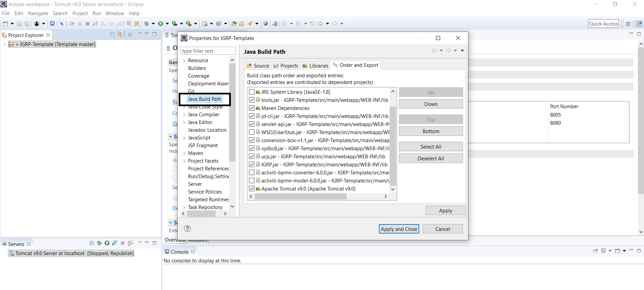
Task: Click the Open Web Browser globe icon
Action: (x=266, y=24)
